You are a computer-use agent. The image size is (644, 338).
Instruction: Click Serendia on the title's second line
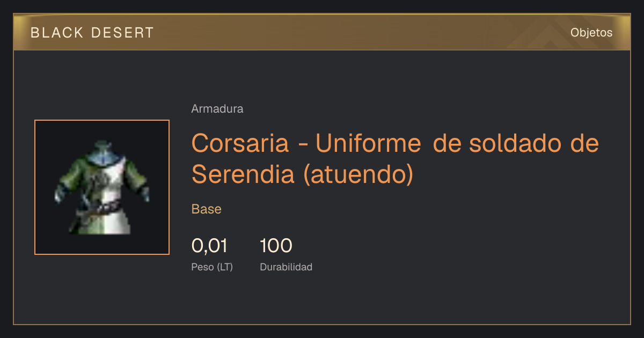243,174
